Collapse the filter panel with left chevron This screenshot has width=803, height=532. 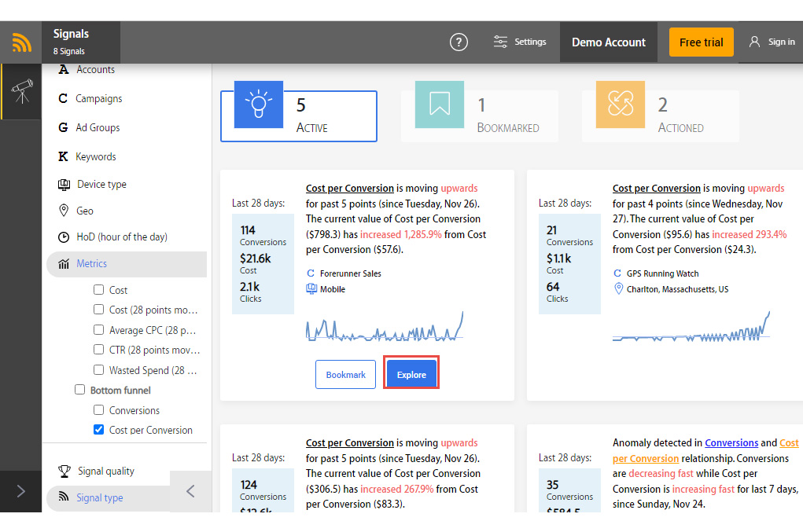pyautogui.click(x=190, y=491)
